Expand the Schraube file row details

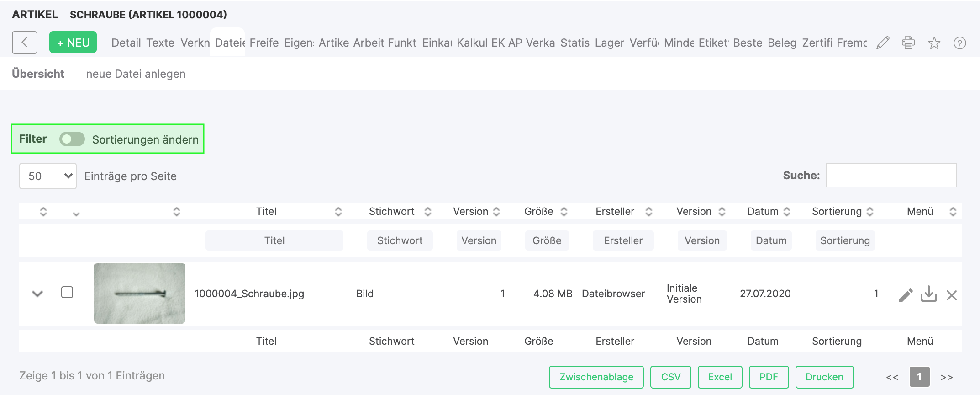(x=37, y=294)
